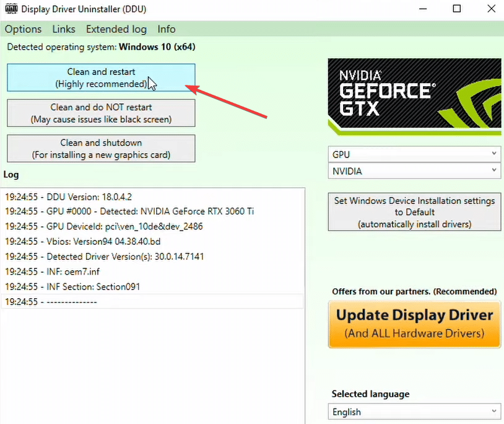Click the DDU app icon in title bar
Image resolution: width=504 pixels, height=424 pixels.
11,9
